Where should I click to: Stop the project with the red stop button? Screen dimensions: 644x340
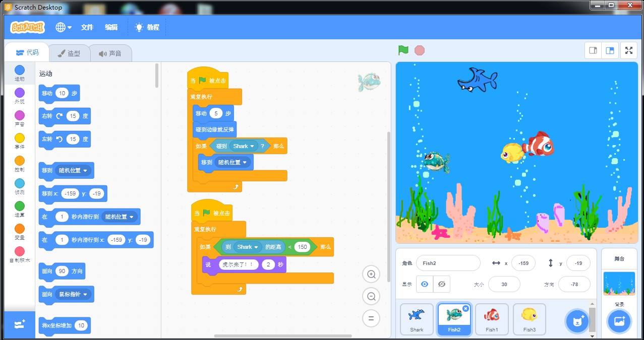point(419,50)
